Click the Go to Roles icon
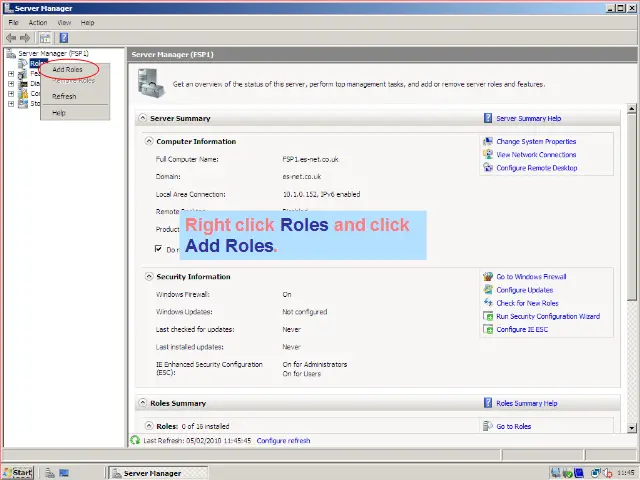This screenshot has height=480, width=640. (x=488, y=426)
